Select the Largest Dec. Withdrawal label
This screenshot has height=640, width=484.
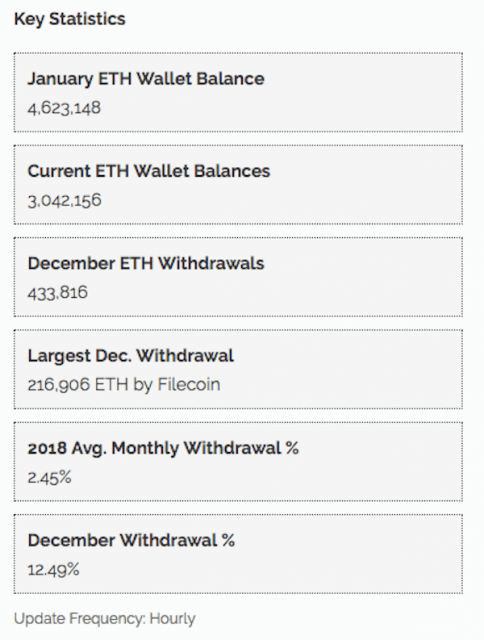131,356
